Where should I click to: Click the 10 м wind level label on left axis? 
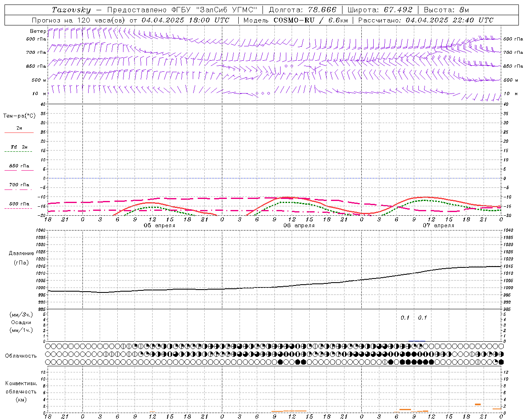point(39,94)
